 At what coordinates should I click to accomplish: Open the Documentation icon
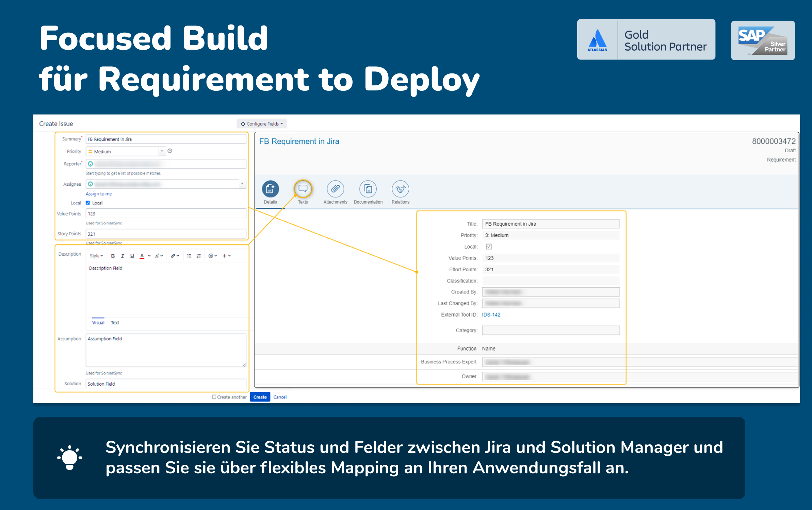click(x=368, y=189)
